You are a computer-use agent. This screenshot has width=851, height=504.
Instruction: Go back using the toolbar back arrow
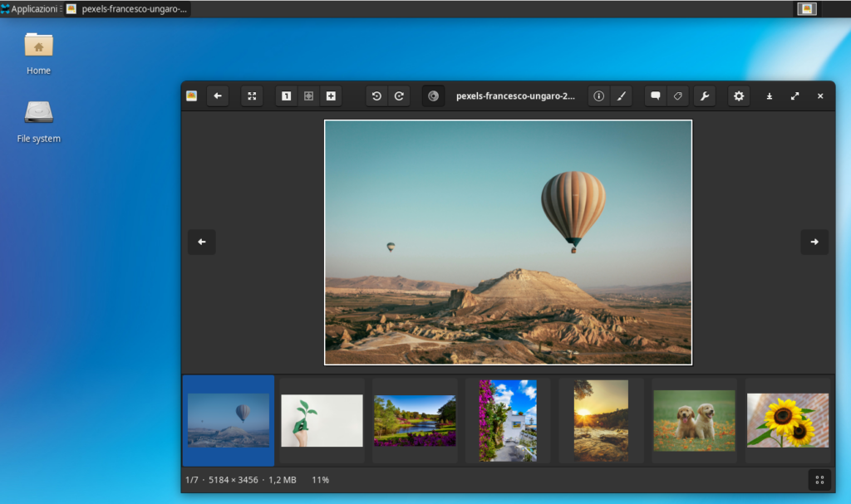tap(218, 95)
